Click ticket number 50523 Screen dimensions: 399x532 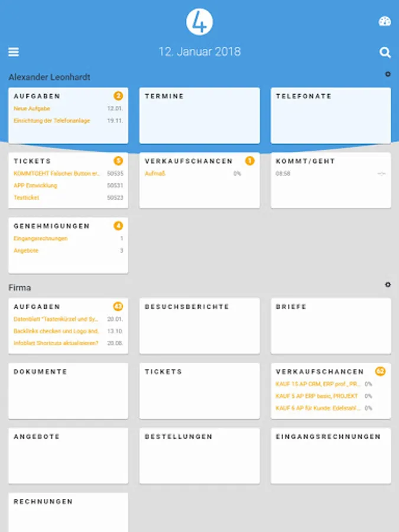coord(115,197)
